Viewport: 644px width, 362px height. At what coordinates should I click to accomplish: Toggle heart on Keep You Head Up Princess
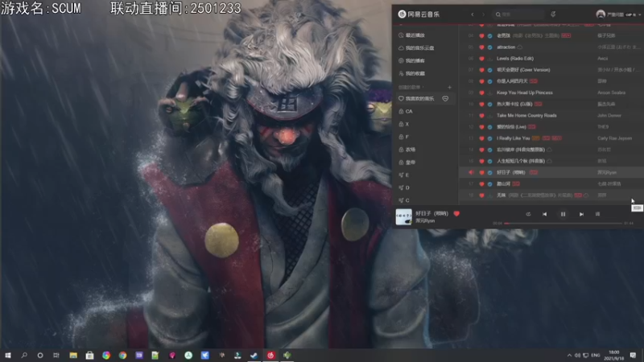481,93
